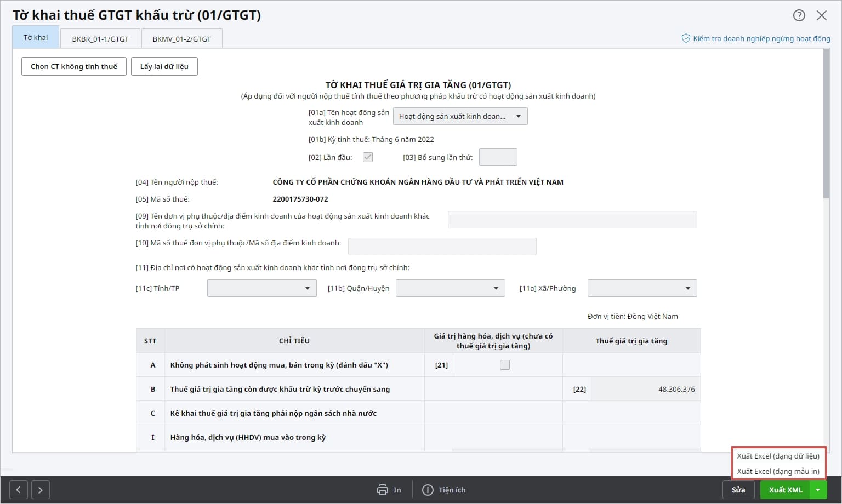The height and width of the screenshot is (504, 842).
Task: Tick the [21] no-activity checkbox
Action: [505, 365]
